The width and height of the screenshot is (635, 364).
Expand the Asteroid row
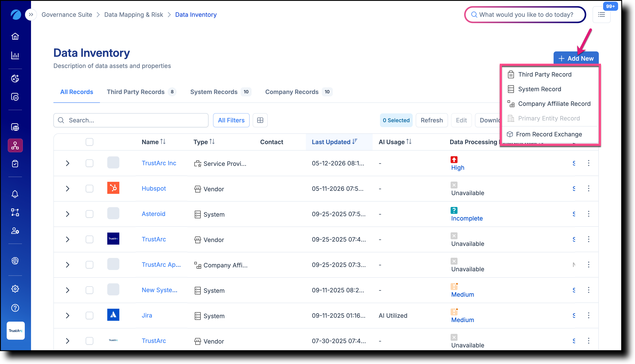(67, 214)
